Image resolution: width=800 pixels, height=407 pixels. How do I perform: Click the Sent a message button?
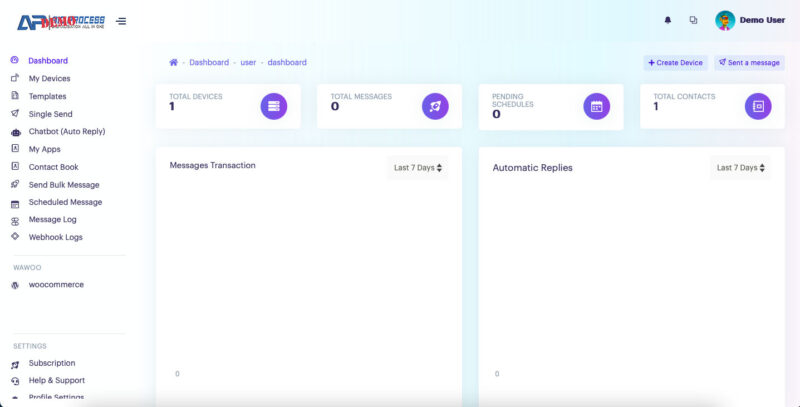(749, 62)
